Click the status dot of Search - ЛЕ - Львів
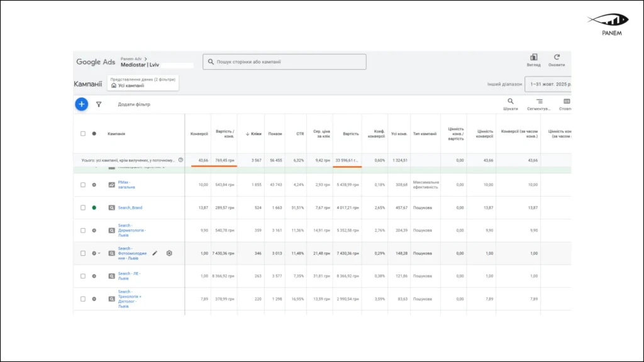Screen dimensions: 644x362 point(94,277)
